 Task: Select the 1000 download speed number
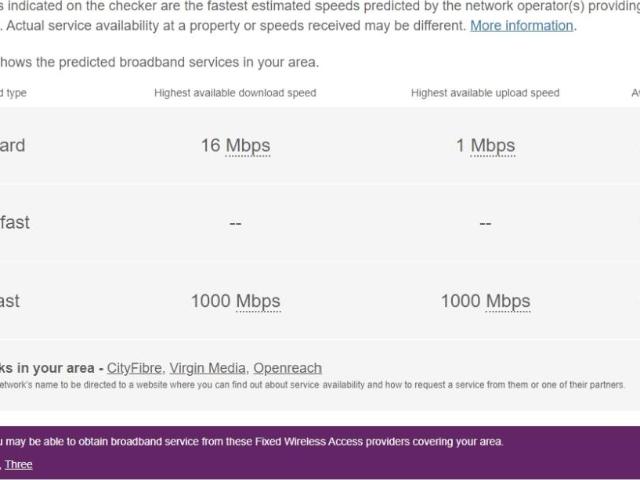(x=211, y=301)
